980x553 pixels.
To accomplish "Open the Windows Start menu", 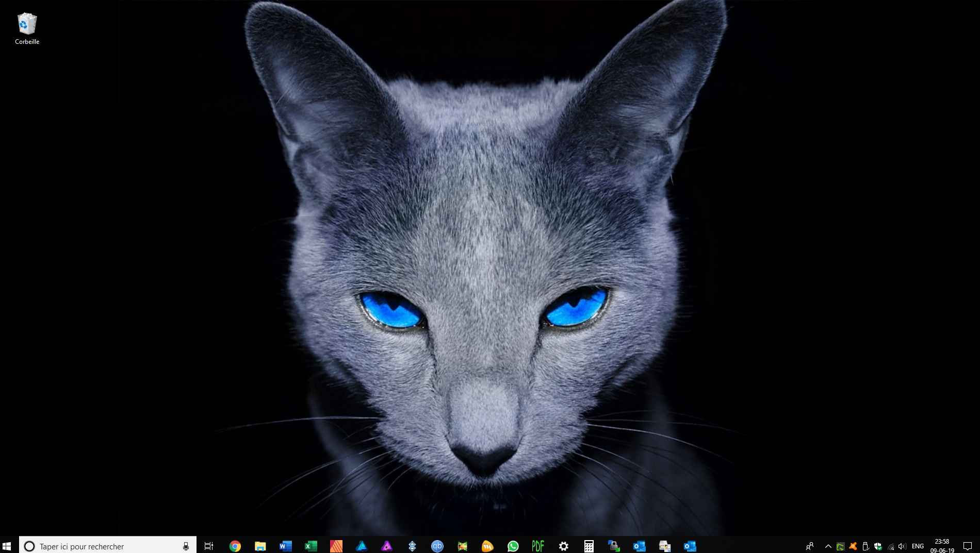I will 7,546.
